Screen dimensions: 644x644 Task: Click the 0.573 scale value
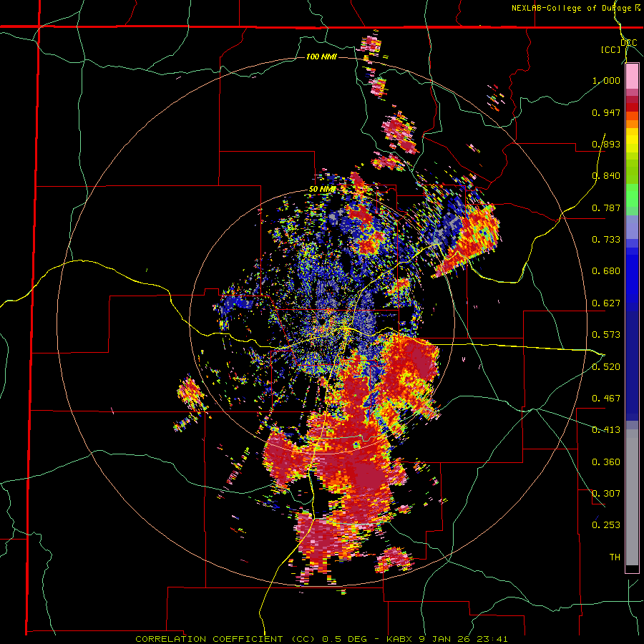(606, 335)
